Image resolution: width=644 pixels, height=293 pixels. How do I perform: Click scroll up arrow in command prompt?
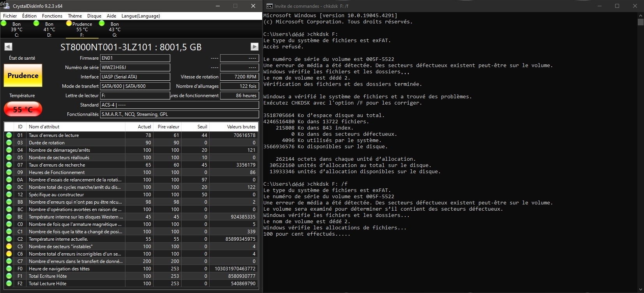pyautogui.click(x=640, y=16)
